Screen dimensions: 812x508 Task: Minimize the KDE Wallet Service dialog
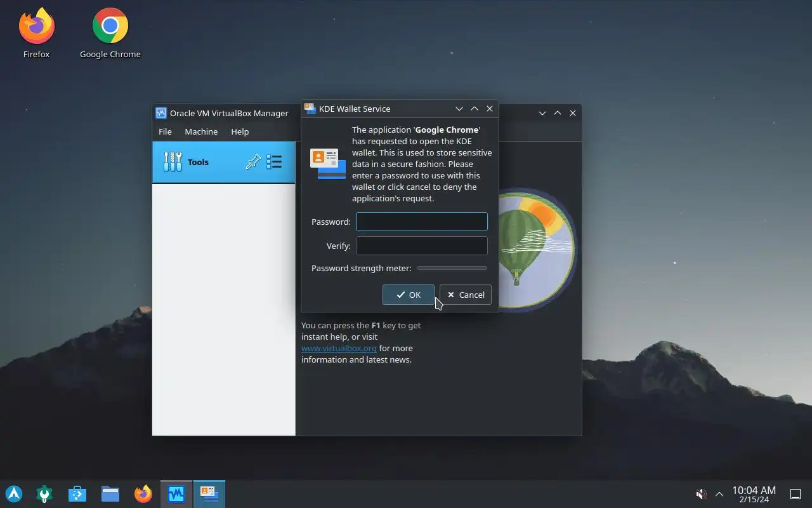[459, 109]
